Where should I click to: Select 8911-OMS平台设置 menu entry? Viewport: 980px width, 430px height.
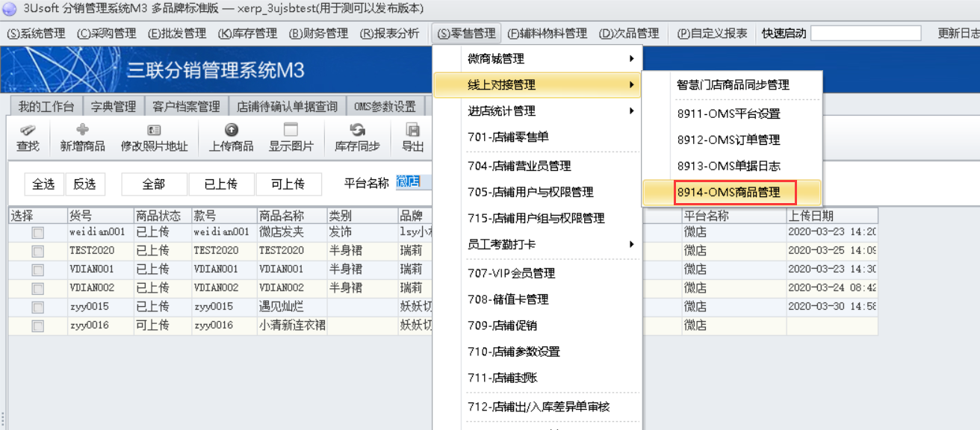pyautogui.click(x=732, y=114)
